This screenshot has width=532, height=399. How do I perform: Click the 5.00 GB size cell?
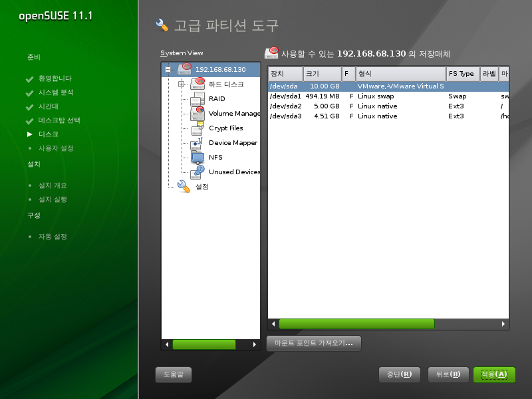coord(327,106)
